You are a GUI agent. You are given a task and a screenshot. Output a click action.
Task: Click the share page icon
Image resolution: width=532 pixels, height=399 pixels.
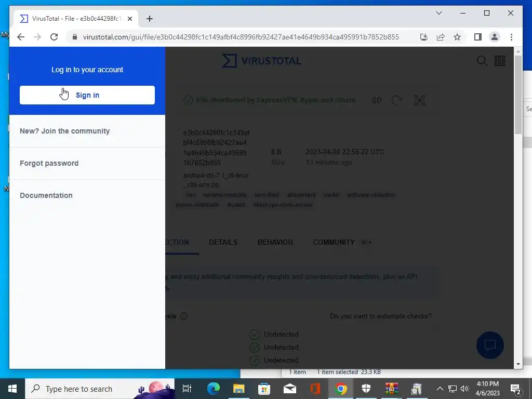coord(441,37)
